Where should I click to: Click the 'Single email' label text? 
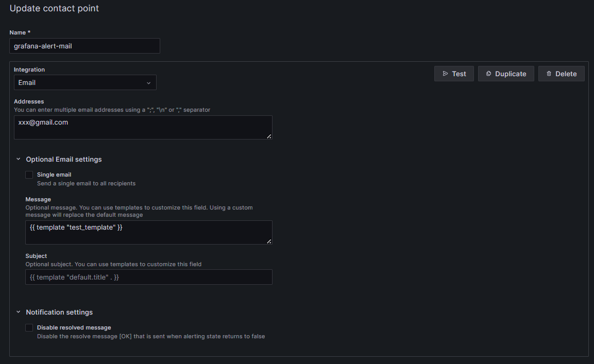click(54, 175)
